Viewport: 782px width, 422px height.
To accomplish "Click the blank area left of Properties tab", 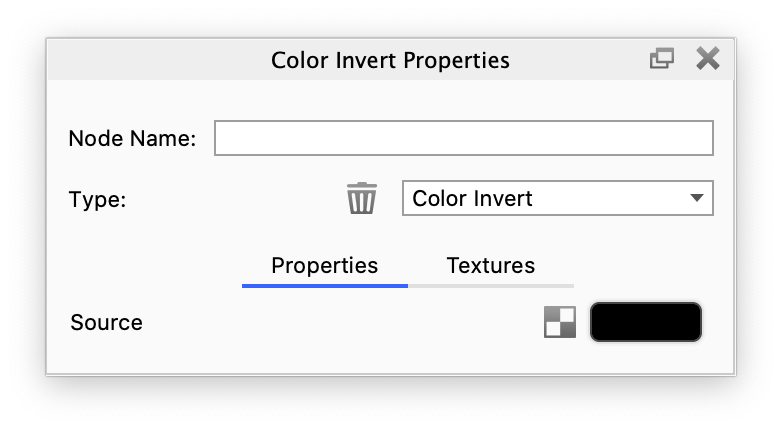I will pyautogui.click(x=150, y=266).
